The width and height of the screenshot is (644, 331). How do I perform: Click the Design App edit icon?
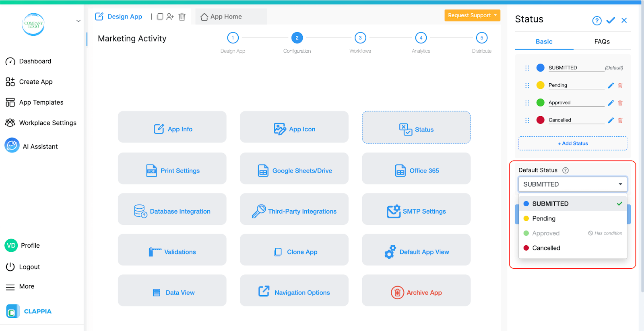[99, 16]
